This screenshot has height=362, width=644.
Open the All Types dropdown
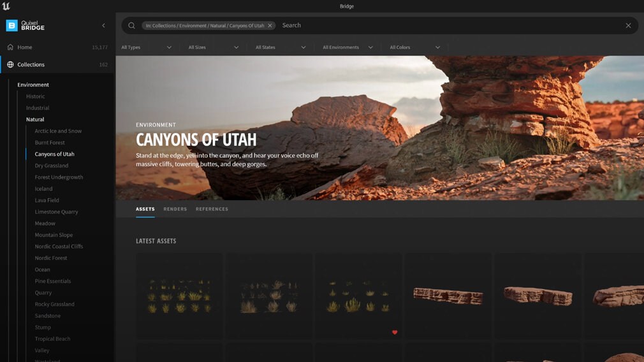coord(146,47)
